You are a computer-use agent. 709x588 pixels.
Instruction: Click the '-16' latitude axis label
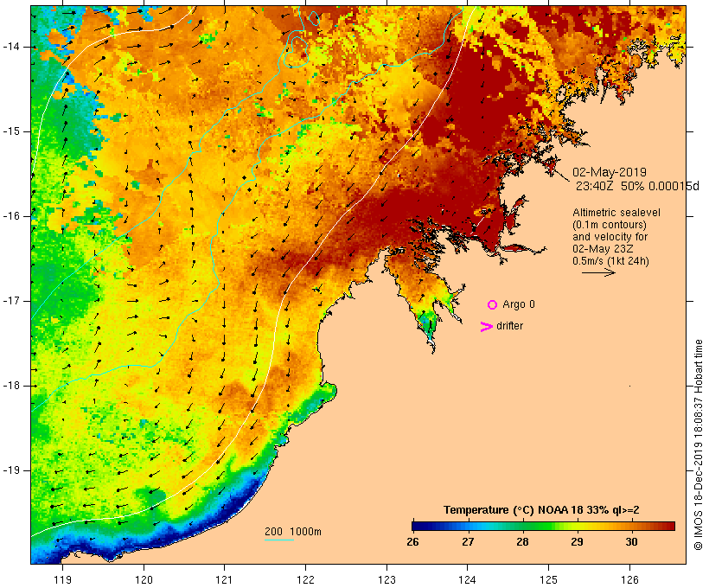click(x=11, y=216)
